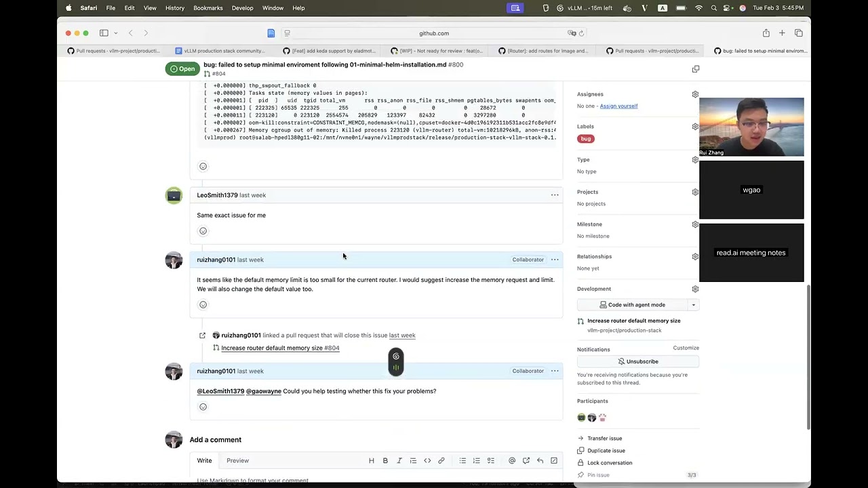Switch to vLLM production stack community tab
This screenshot has width=868, height=488.
(x=220, y=51)
